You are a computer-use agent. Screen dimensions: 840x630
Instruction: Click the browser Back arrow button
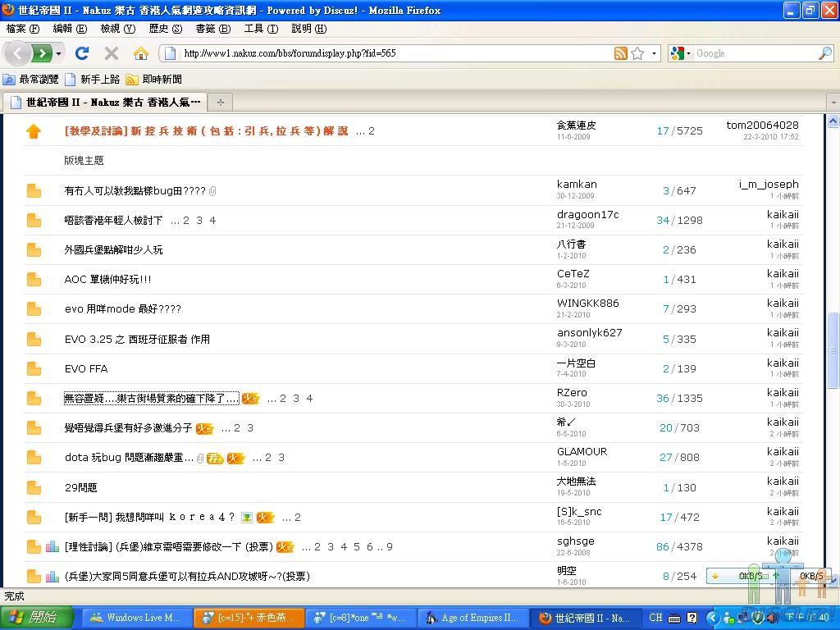(x=18, y=53)
